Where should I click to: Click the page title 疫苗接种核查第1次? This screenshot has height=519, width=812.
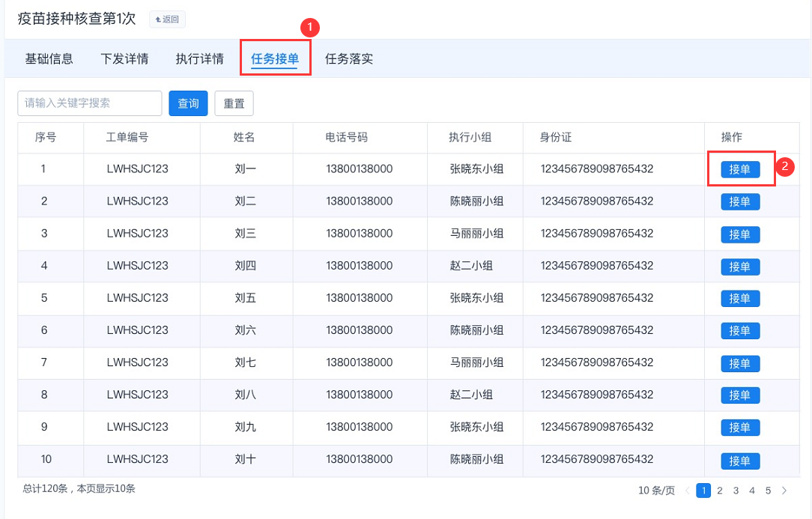coord(76,19)
